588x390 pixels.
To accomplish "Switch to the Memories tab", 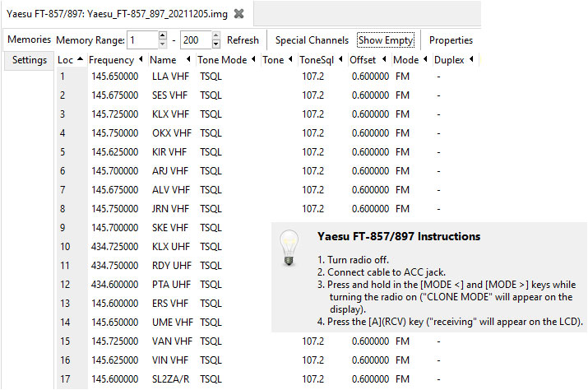I will pos(29,39).
